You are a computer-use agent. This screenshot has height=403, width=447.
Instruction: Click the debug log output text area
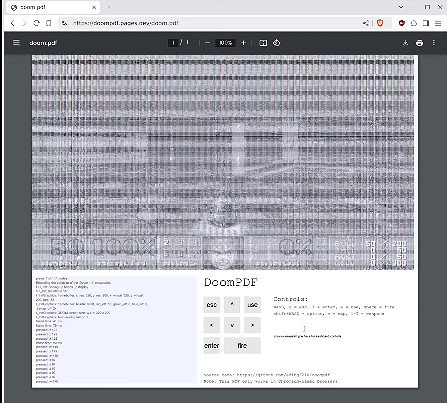[x=116, y=329]
